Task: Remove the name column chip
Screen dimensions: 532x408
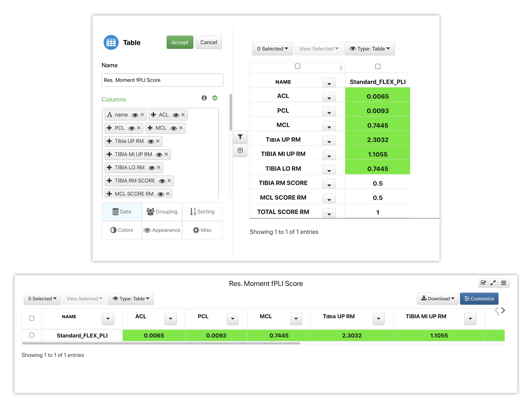Action: pos(142,115)
